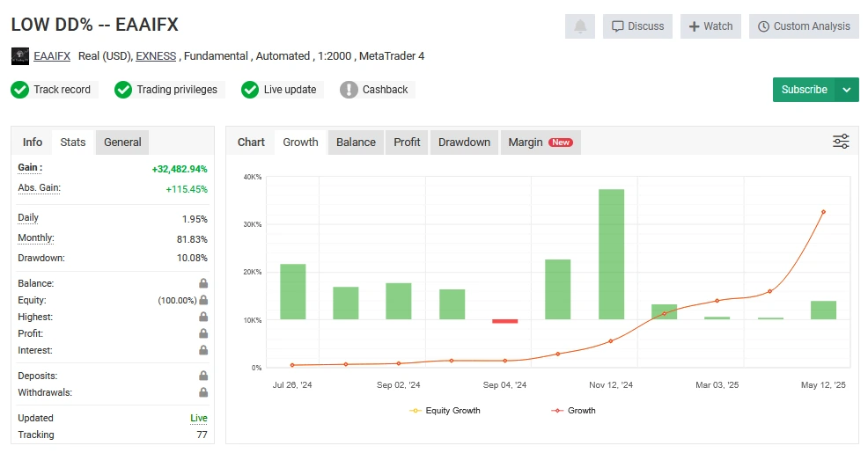Select the Margin tab
Screen dimensions: 868x453
click(540, 142)
